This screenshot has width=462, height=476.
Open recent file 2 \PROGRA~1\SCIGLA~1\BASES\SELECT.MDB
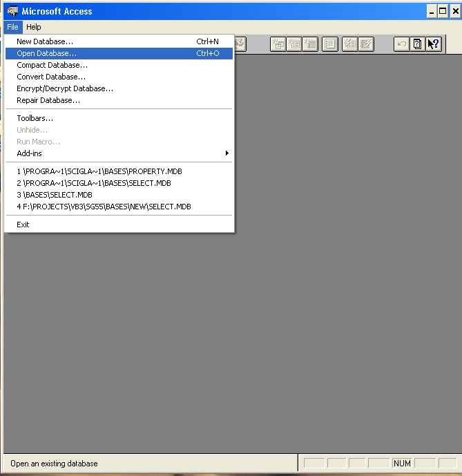pos(119,183)
